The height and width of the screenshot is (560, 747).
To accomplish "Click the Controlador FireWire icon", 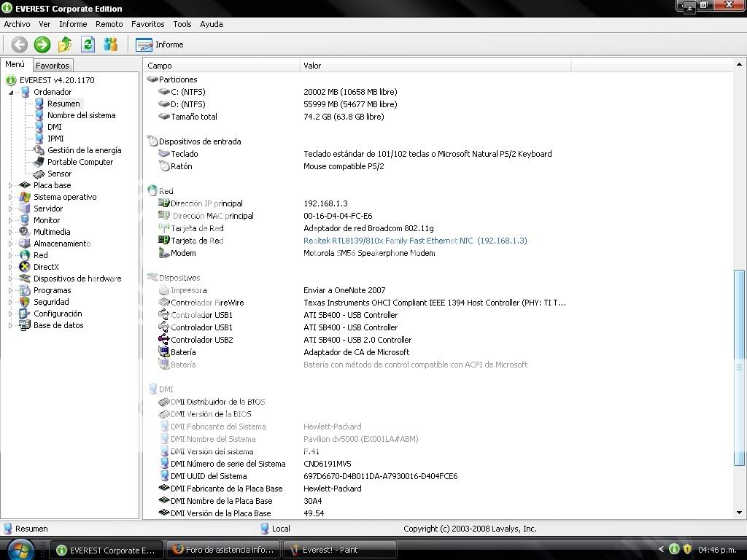I will 164,303.
